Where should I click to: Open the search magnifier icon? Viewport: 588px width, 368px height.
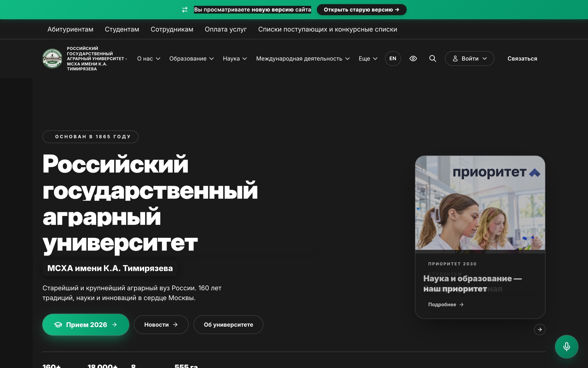(x=433, y=59)
